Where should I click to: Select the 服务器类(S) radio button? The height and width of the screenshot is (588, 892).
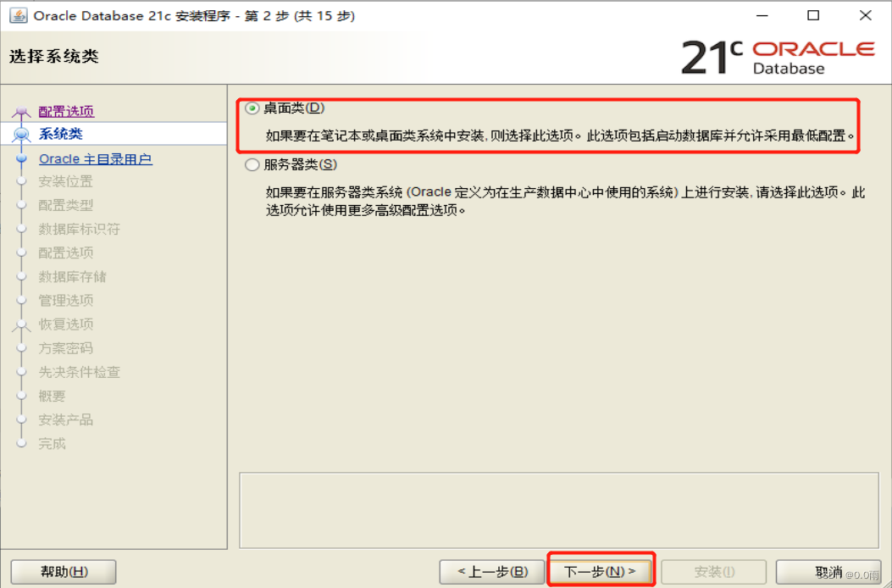(252, 164)
